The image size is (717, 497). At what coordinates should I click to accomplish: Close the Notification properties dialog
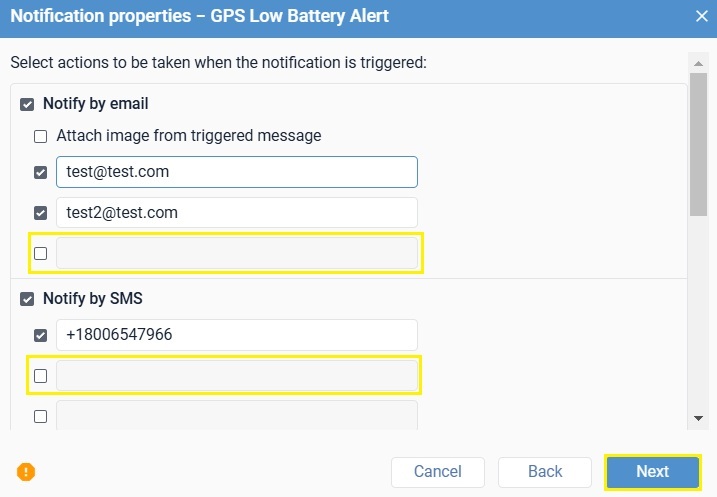click(x=701, y=16)
